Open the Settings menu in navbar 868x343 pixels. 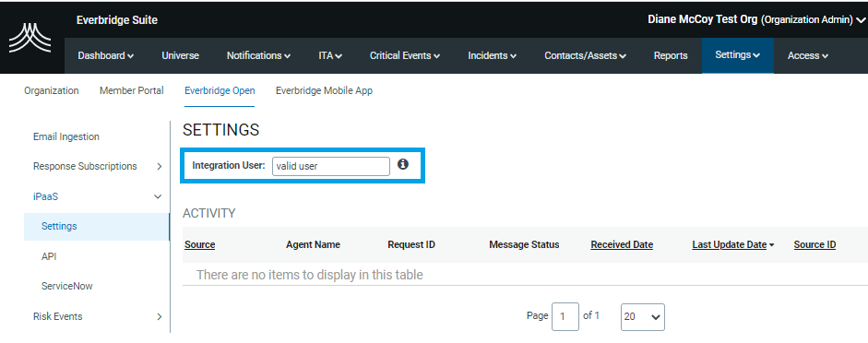(737, 54)
